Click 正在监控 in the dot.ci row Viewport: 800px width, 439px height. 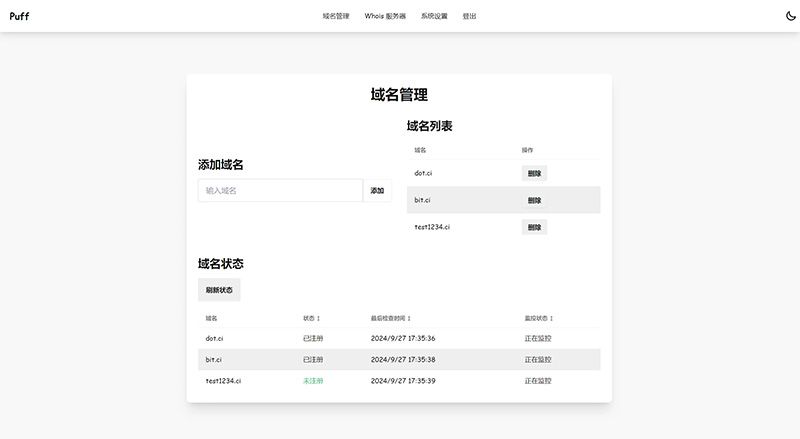point(538,338)
